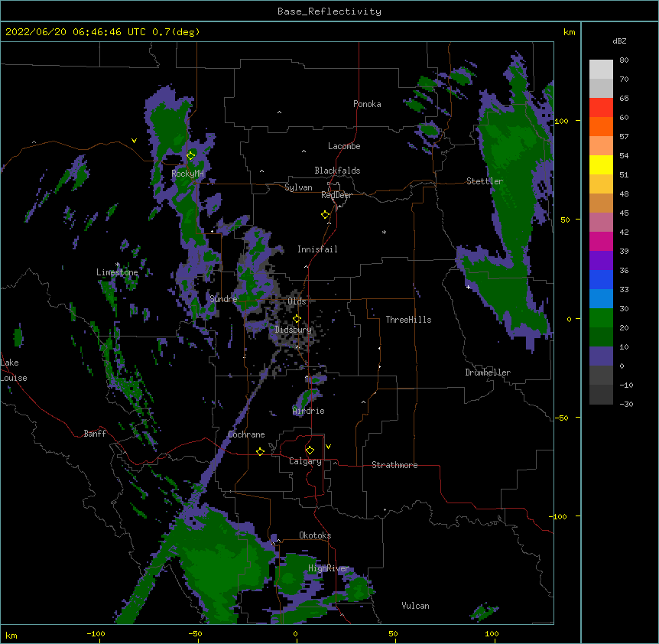Click the ThreeHills label

(408, 320)
